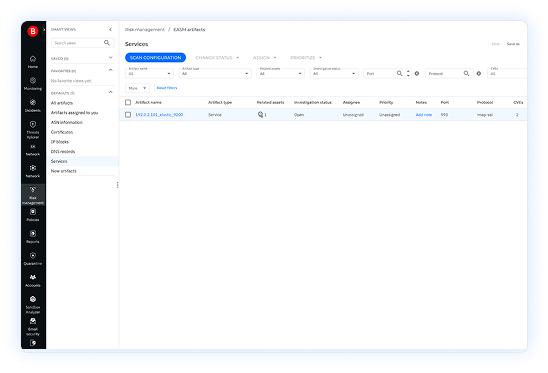Open the Policies section
548x373 pixels.
tap(33, 215)
